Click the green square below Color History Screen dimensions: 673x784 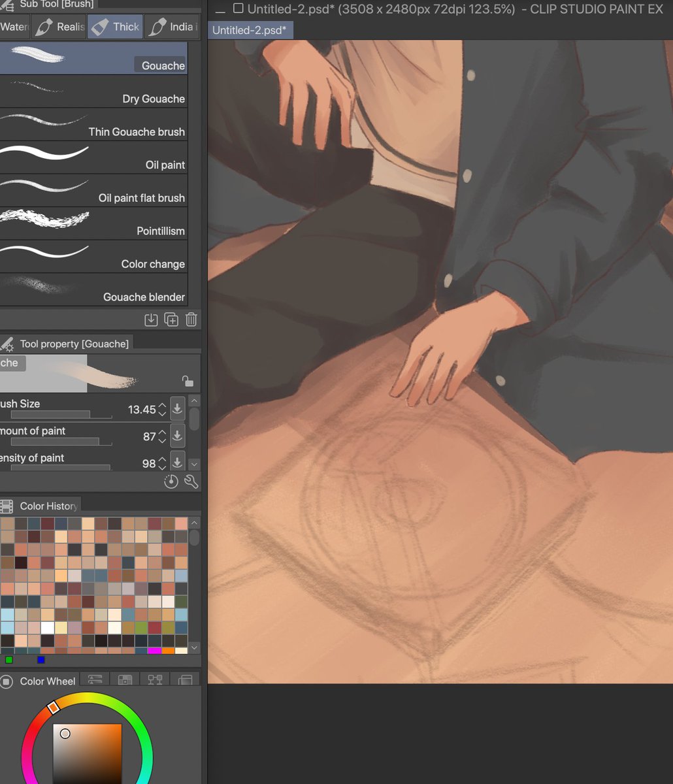(x=8, y=660)
